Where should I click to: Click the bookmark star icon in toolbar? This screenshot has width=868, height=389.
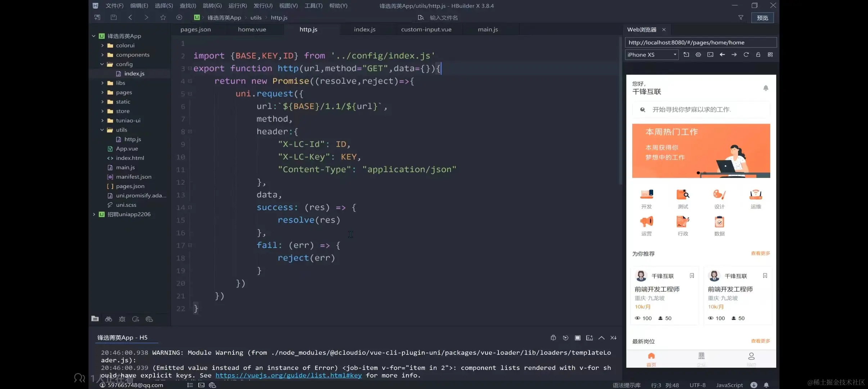tap(163, 17)
